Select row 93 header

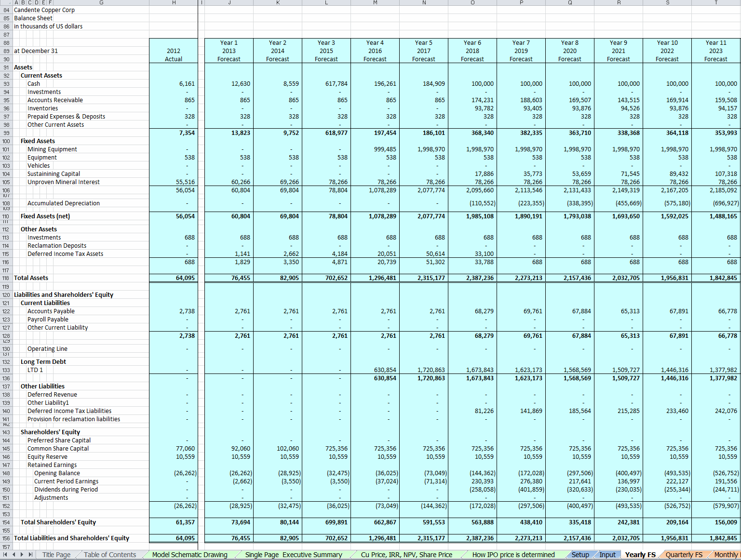tap(6, 84)
